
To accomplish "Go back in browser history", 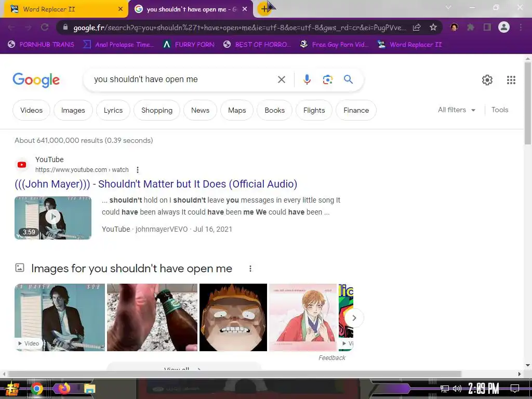I will [x=11, y=27].
